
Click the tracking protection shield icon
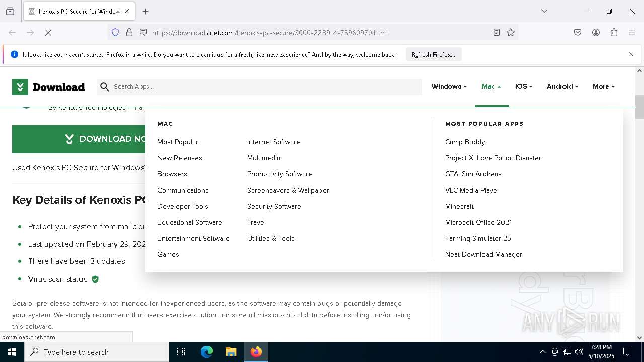coord(115,33)
